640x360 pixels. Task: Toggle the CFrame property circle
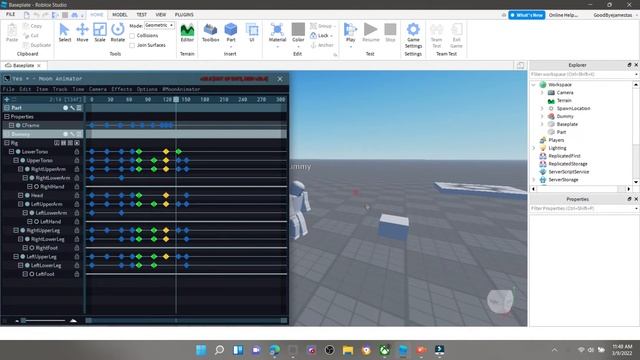tap(18, 125)
